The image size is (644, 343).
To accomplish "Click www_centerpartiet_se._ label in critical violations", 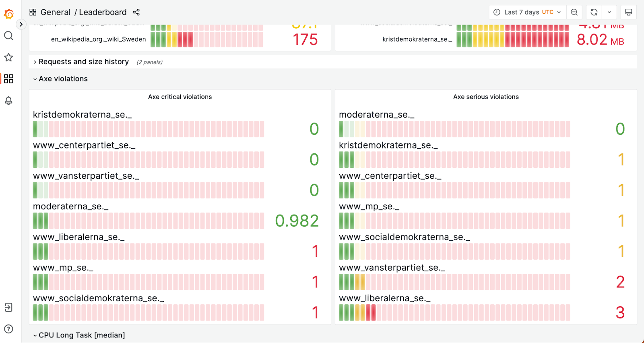I will coord(84,145).
